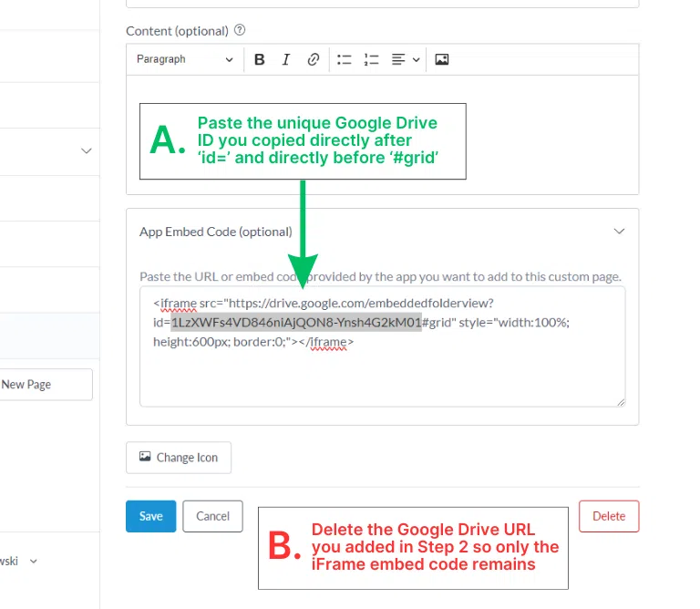The image size is (700, 609).
Task: Click the insert image icon
Action: tap(442, 59)
